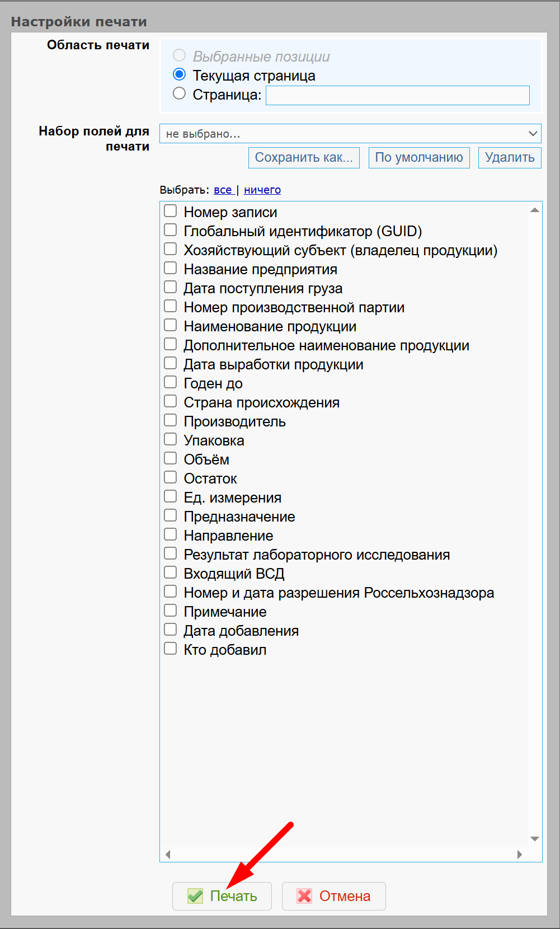Enable the 'Номер записи' checkbox

point(170,211)
